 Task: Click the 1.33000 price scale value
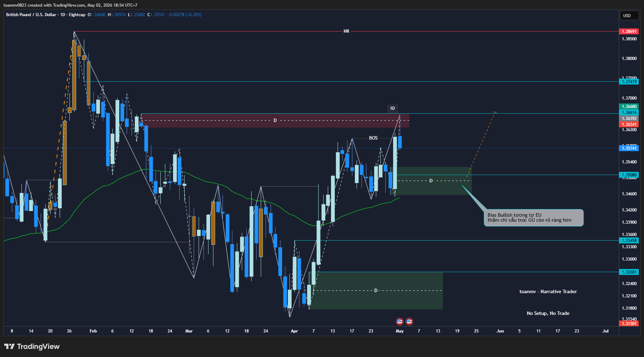click(x=629, y=259)
